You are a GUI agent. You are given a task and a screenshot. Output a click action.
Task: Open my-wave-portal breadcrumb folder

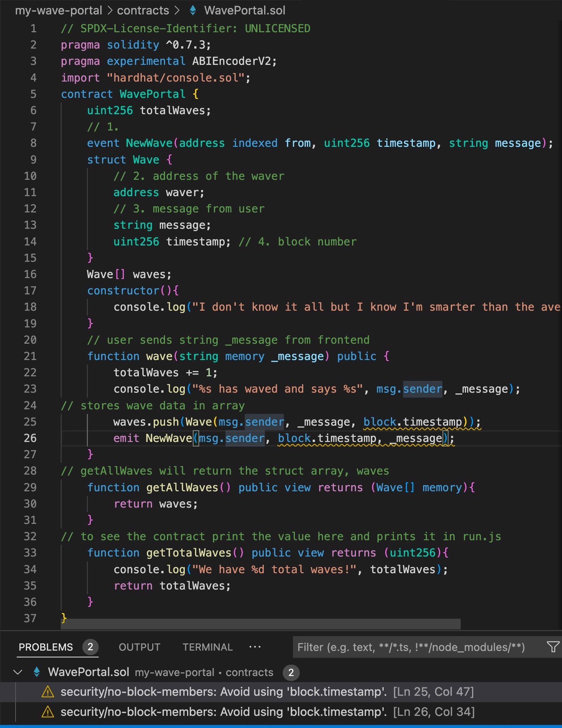point(58,11)
